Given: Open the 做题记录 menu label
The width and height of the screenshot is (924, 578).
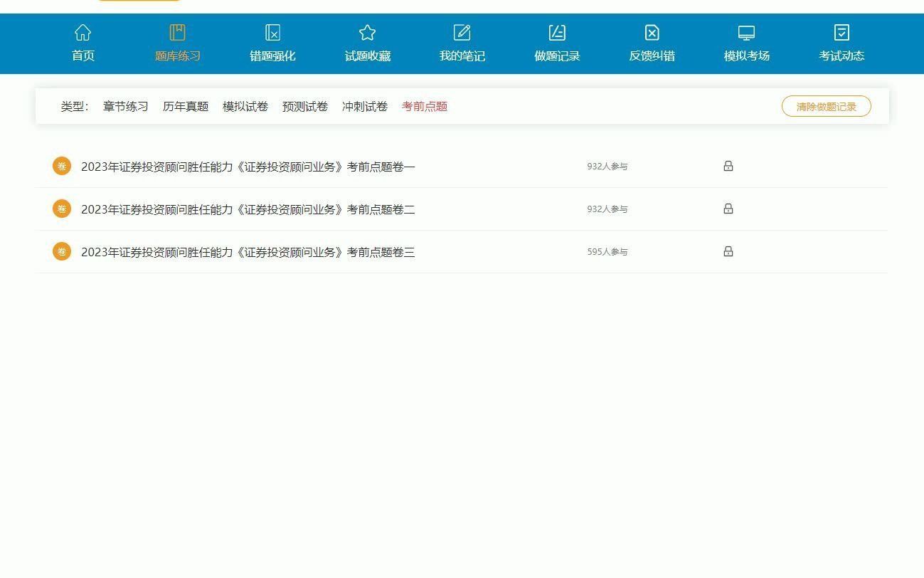Looking at the screenshot, I should click(x=557, y=56).
